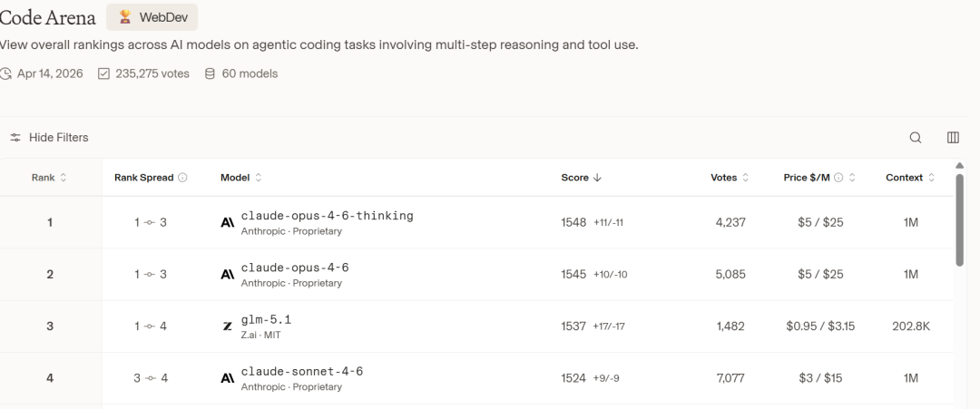Click the Anthropic logo beside claude-sonnet-4-6
Image resolution: width=980 pixels, height=409 pixels.
pos(228,378)
